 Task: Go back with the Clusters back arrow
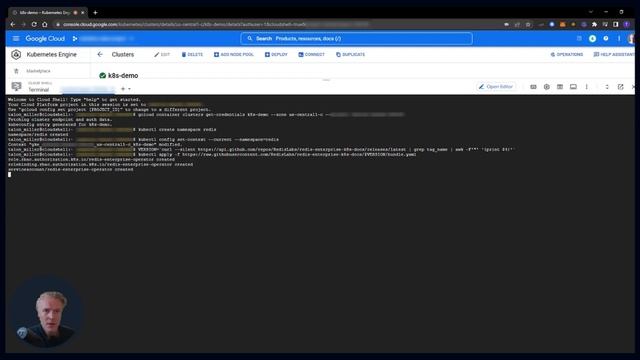click(x=100, y=54)
